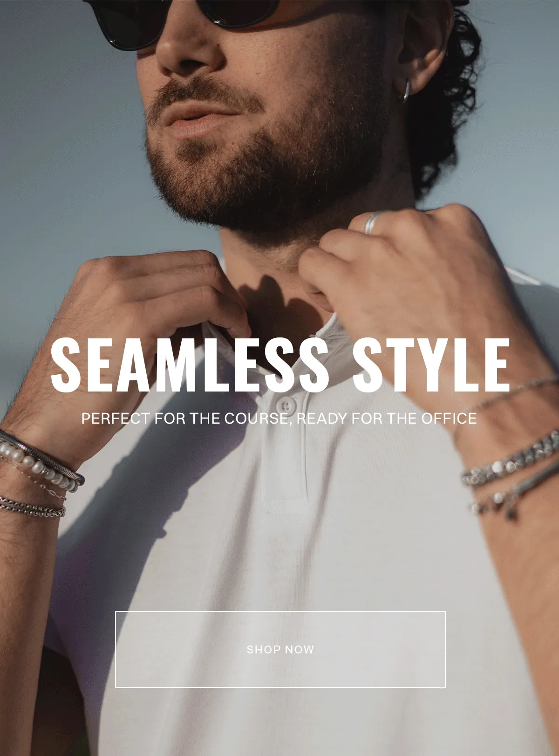Click the dark link bracelet below the pearls
Viewport: 559px width, 756px height.
coord(32,507)
